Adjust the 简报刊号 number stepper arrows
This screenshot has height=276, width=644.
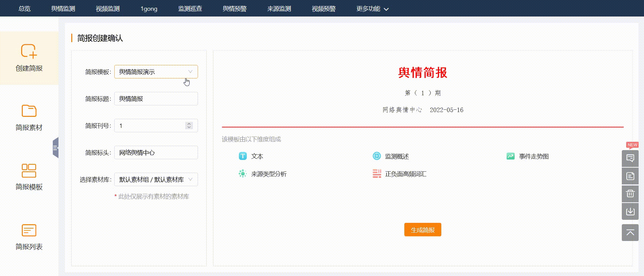[x=189, y=126]
